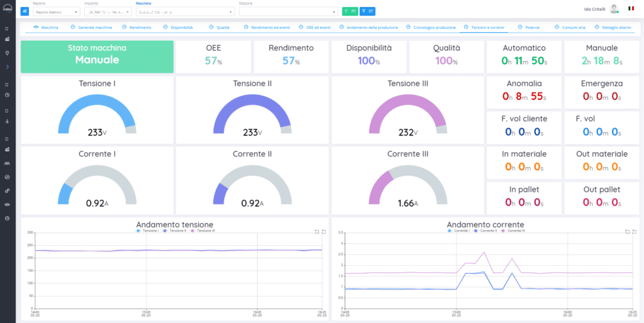Switch to the Rendimento tab

(x=136, y=28)
